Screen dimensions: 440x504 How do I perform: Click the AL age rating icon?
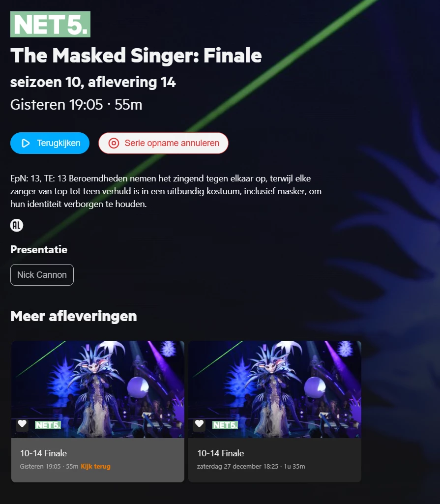coord(17,225)
